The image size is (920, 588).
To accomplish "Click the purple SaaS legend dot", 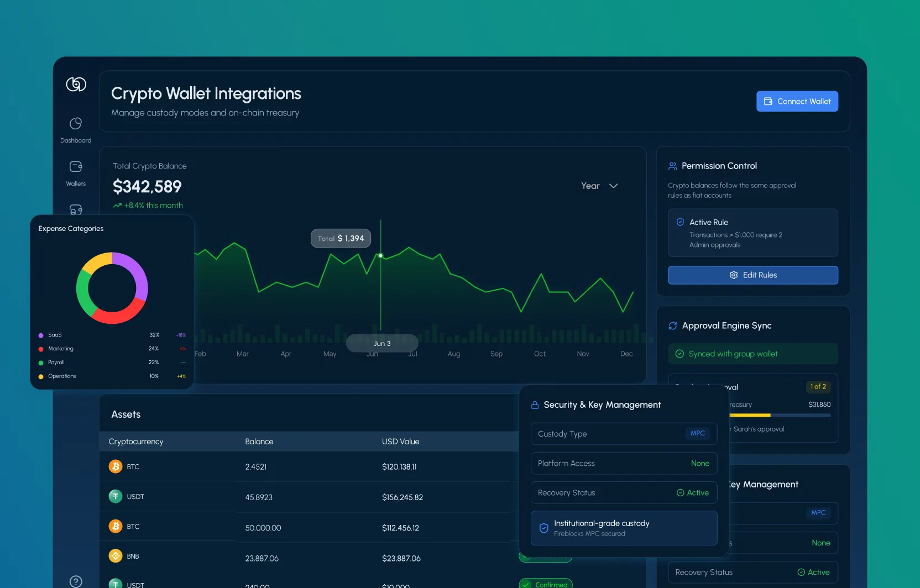I will click(41, 335).
